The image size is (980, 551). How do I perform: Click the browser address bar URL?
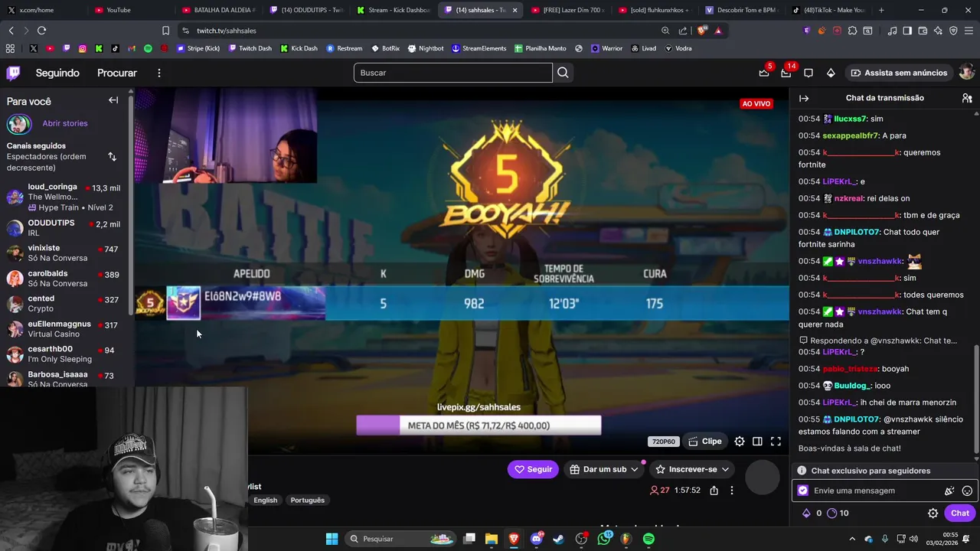pyautogui.click(x=227, y=31)
